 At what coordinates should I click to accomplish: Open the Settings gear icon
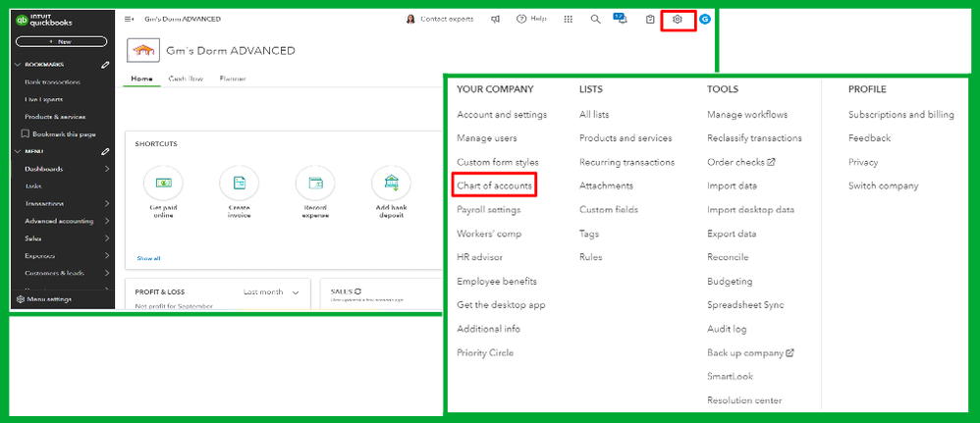(677, 20)
